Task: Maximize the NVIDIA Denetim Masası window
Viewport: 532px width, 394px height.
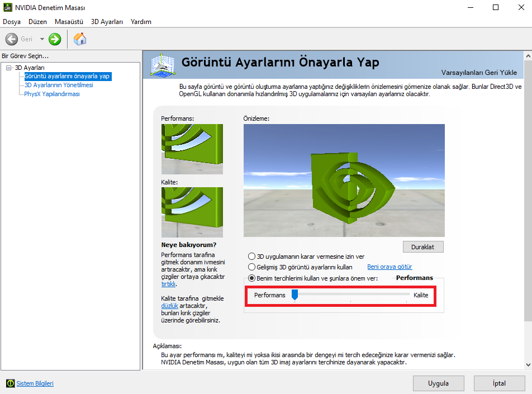Action: (496, 7)
